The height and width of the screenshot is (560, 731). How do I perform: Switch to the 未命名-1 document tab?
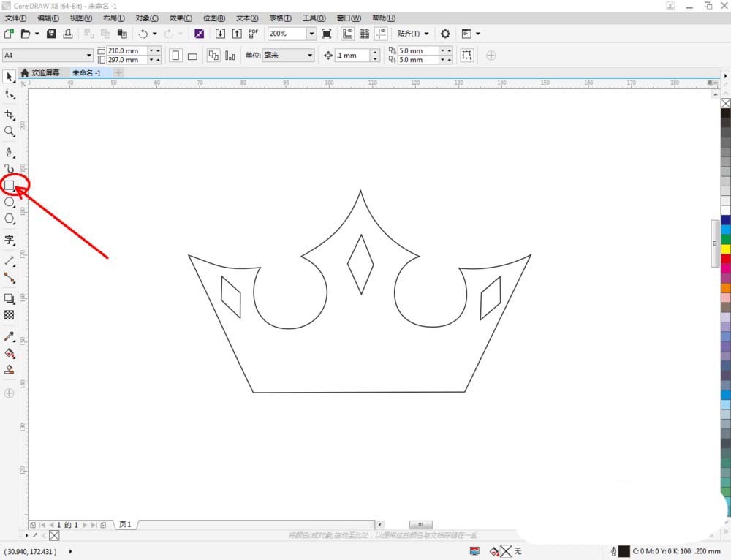click(x=87, y=72)
